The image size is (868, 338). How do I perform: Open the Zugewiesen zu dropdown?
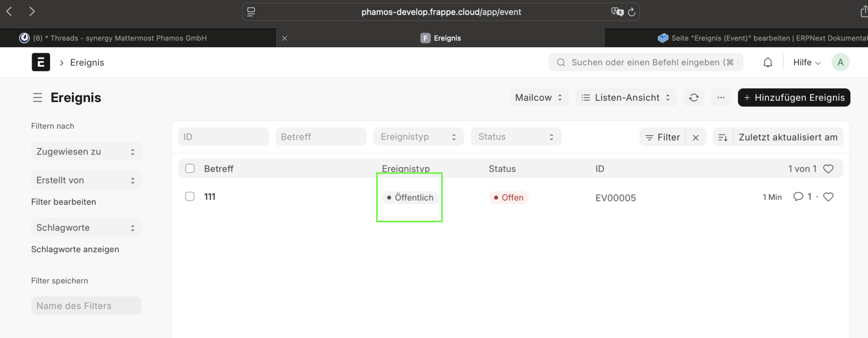(x=86, y=152)
